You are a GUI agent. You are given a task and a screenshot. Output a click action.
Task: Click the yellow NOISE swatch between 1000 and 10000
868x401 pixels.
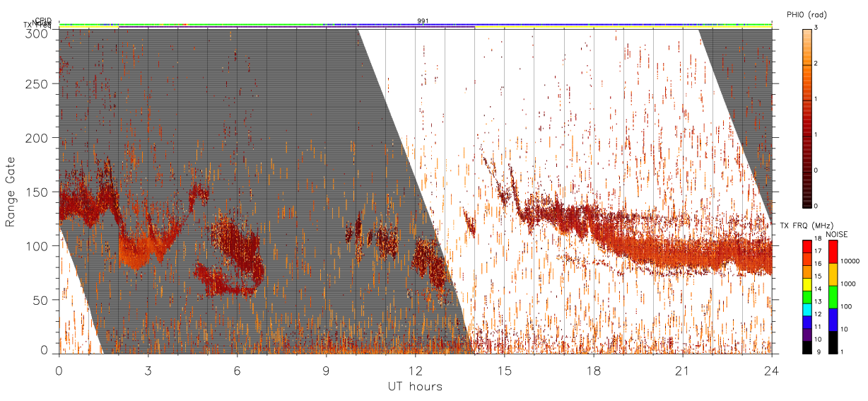coord(833,274)
